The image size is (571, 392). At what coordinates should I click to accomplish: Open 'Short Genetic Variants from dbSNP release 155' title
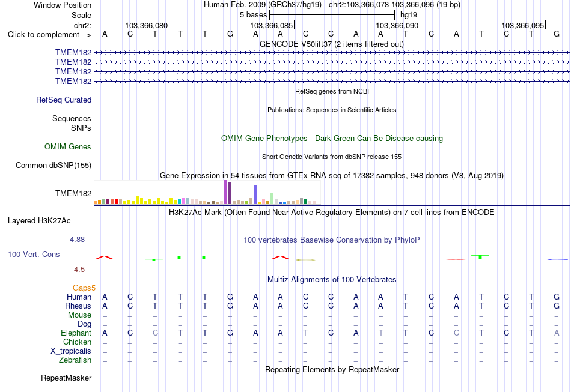pos(332,157)
